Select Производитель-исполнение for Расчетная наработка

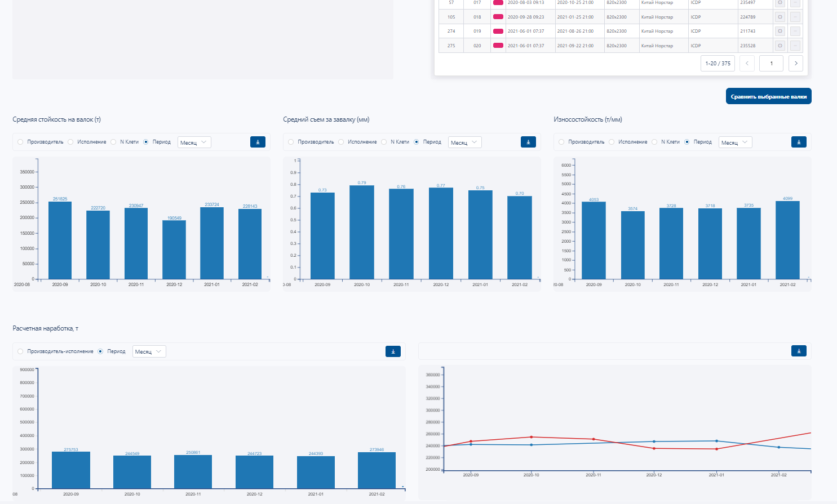[x=21, y=351]
